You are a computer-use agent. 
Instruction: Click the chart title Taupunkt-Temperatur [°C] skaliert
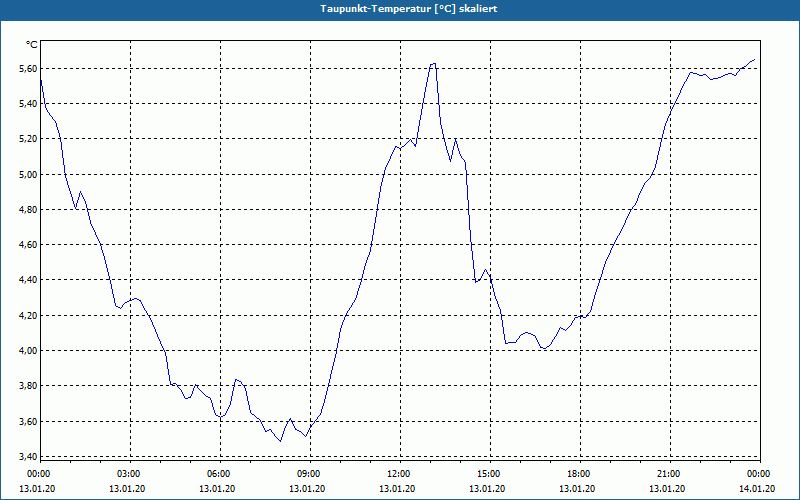(x=409, y=9)
